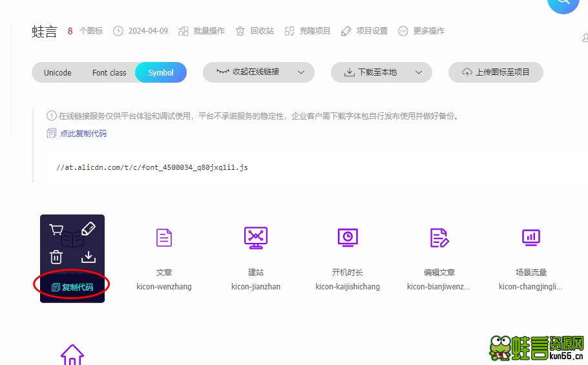Select the 建站 kicon-jianzhan icon

coord(256,238)
